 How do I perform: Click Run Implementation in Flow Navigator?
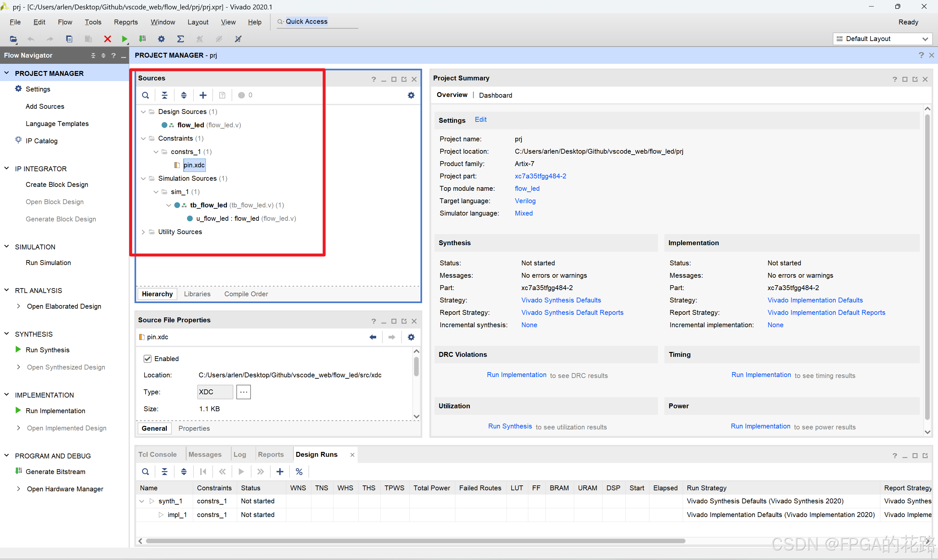click(55, 411)
